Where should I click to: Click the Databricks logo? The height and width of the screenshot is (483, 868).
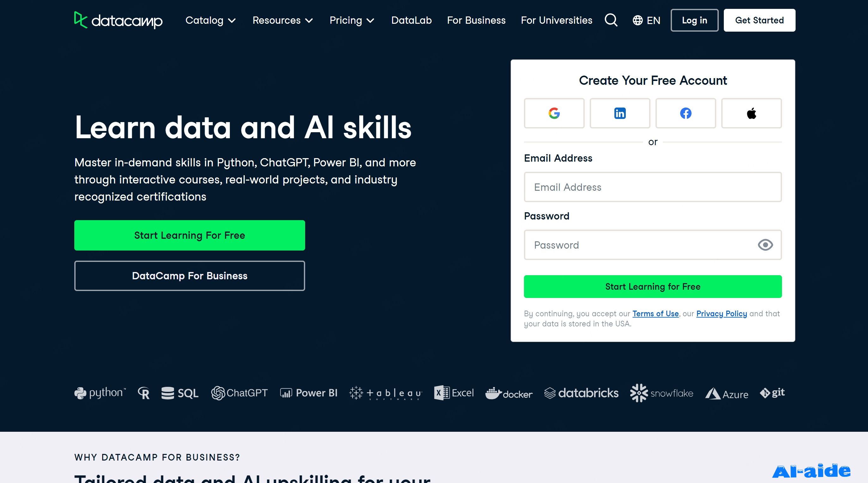click(581, 393)
